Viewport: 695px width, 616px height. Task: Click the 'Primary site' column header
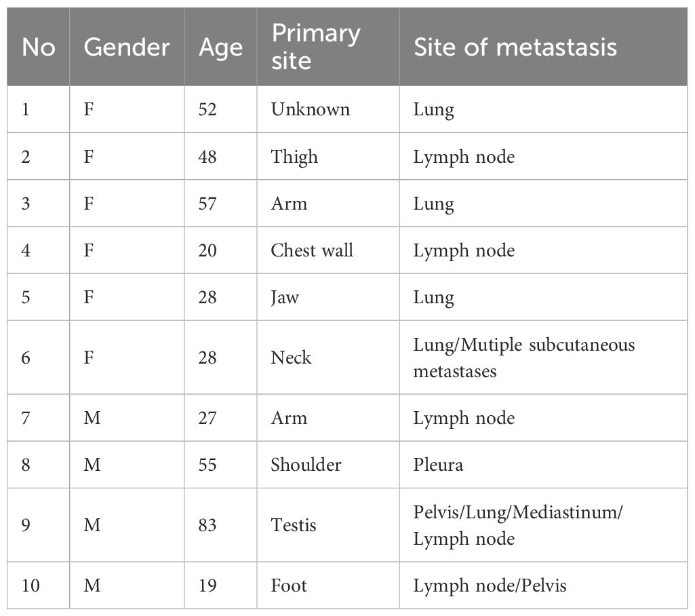pos(315,47)
